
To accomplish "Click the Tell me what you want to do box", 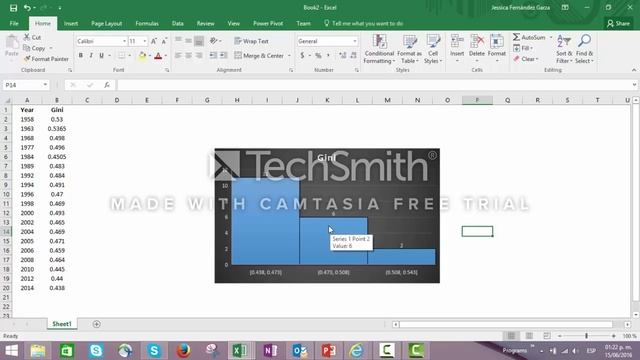I will (363, 23).
